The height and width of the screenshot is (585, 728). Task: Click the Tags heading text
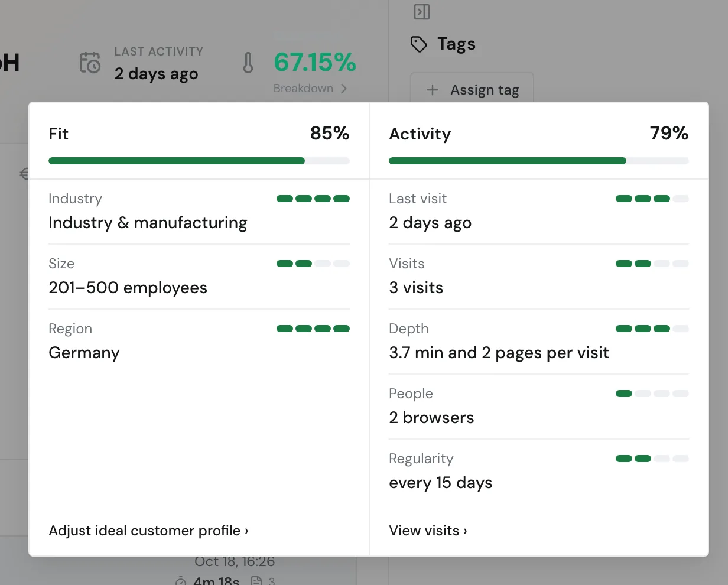tap(456, 44)
